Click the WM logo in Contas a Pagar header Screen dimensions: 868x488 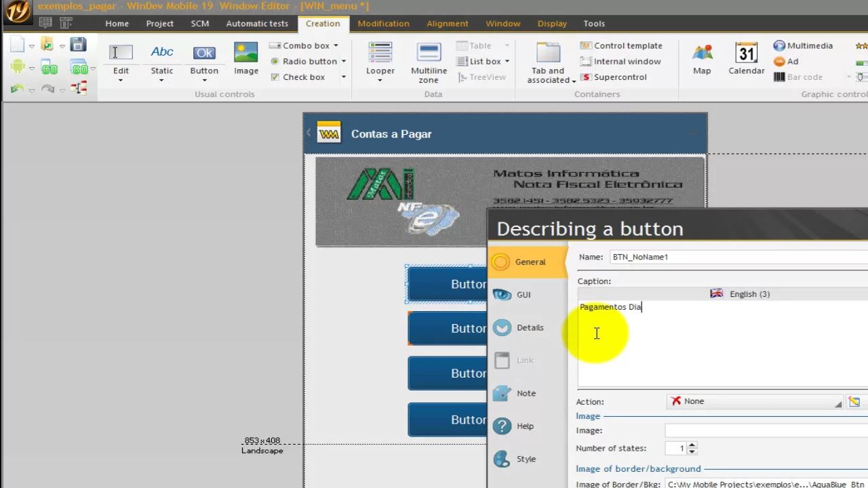(329, 134)
